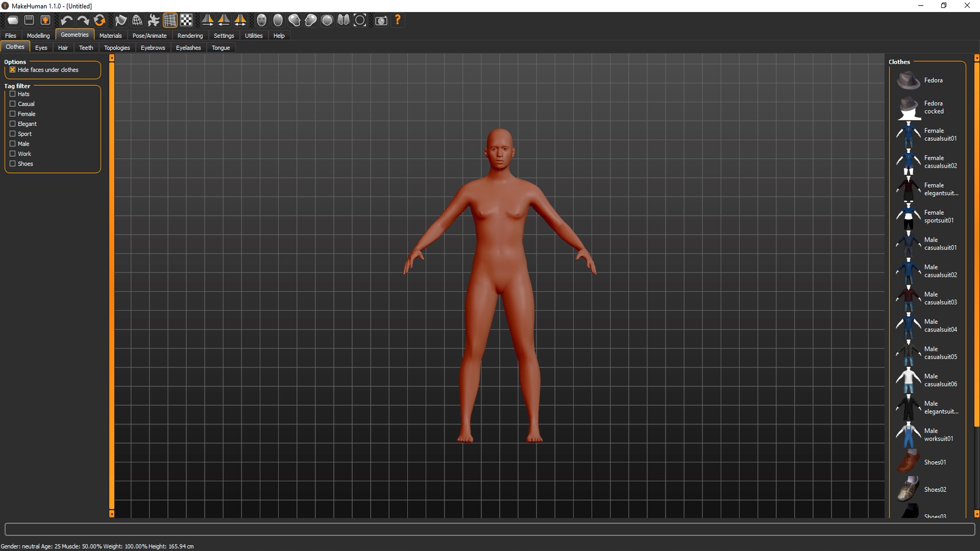Click the left panel orange scrollbar

[112, 286]
